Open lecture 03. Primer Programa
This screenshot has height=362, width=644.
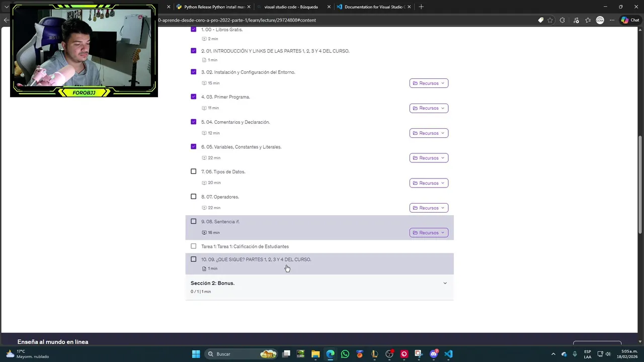click(x=225, y=97)
